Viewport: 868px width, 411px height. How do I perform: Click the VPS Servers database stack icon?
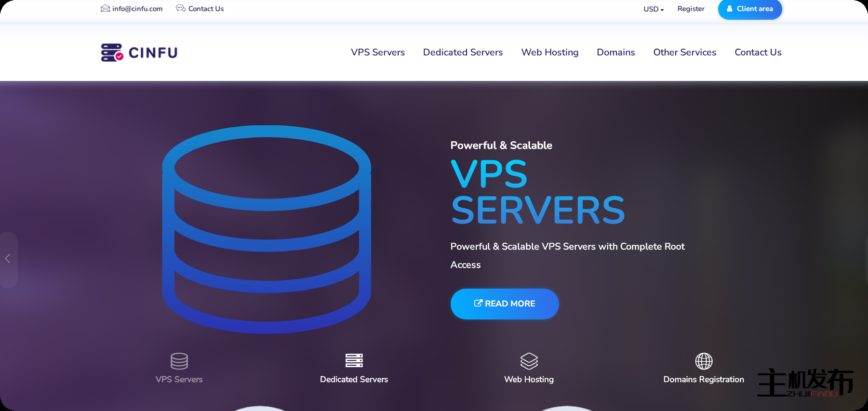click(x=179, y=361)
